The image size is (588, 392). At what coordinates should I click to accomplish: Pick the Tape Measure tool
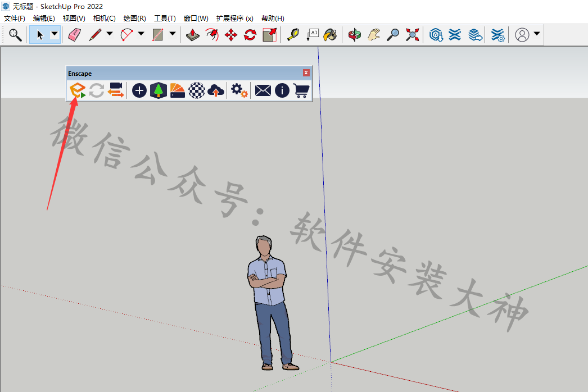pos(293,35)
